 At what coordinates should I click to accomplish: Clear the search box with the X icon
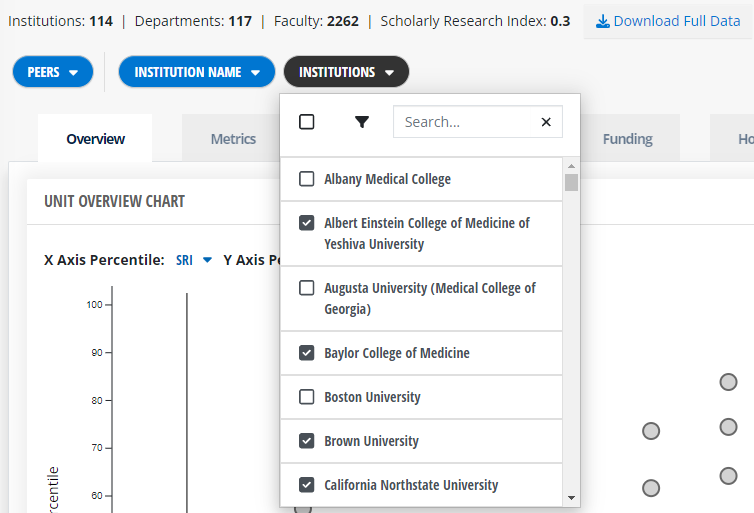coord(546,122)
